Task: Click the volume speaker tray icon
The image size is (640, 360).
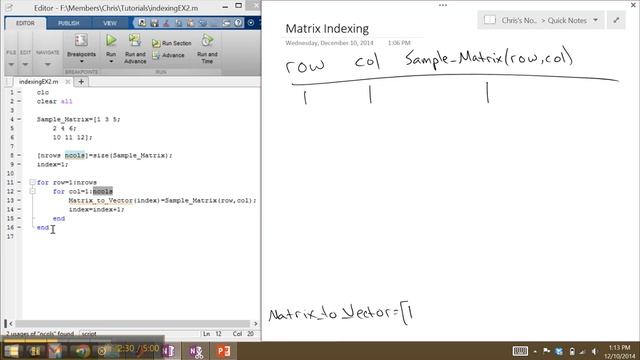Action: coord(595,351)
